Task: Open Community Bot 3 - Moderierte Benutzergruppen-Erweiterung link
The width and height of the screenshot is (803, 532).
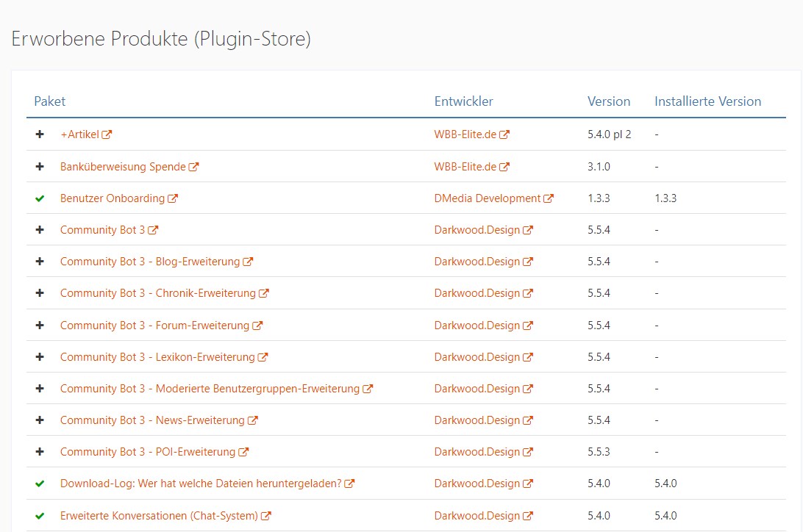Action: point(210,389)
